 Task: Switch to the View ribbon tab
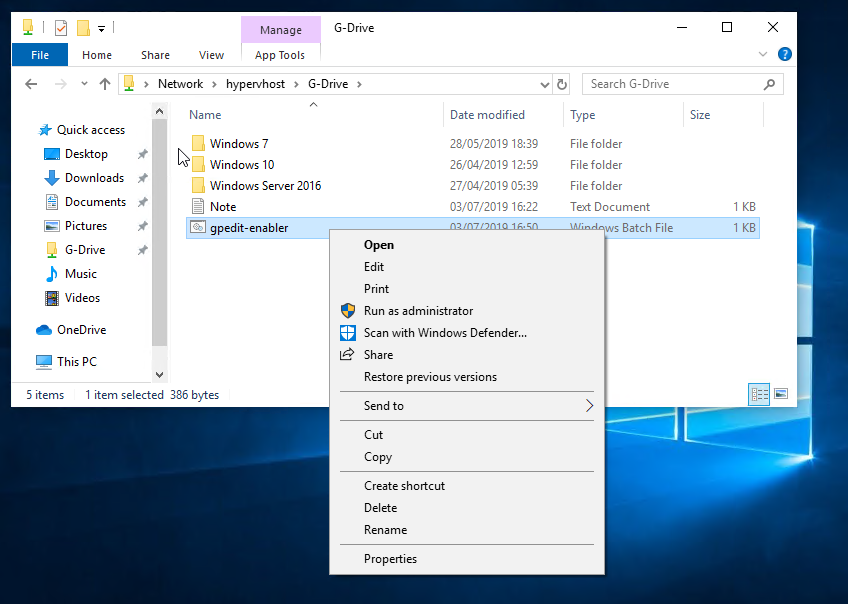coord(211,55)
